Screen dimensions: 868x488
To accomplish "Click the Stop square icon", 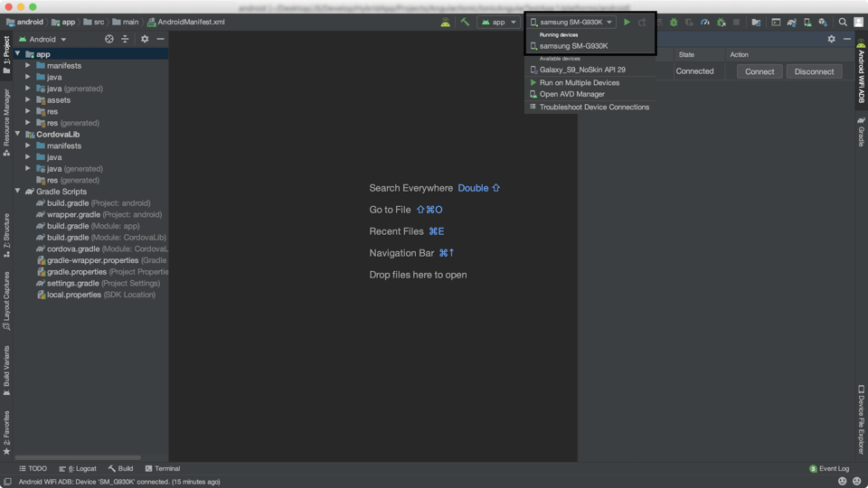I will [736, 22].
